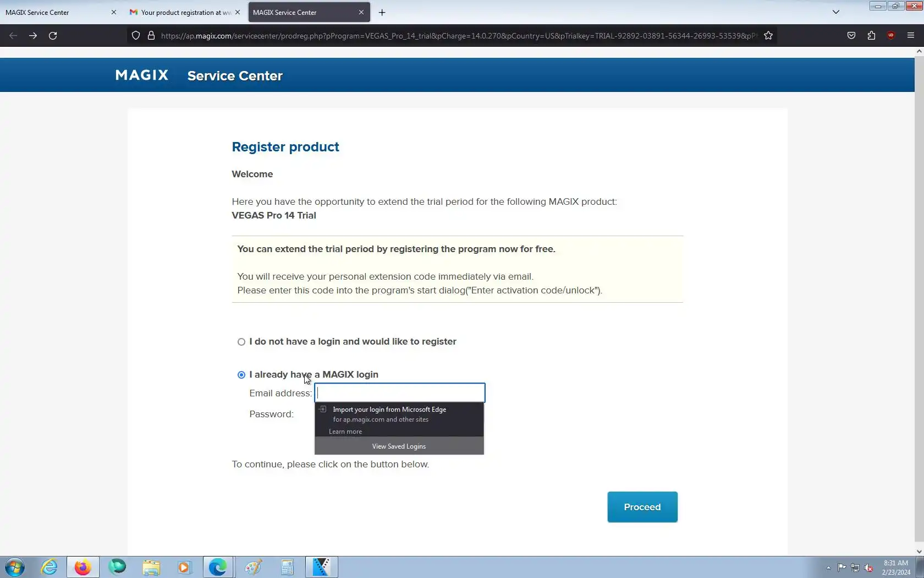Click the uBlock Origin toolbar icon
Image resolution: width=924 pixels, height=578 pixels.
point(891,36)
